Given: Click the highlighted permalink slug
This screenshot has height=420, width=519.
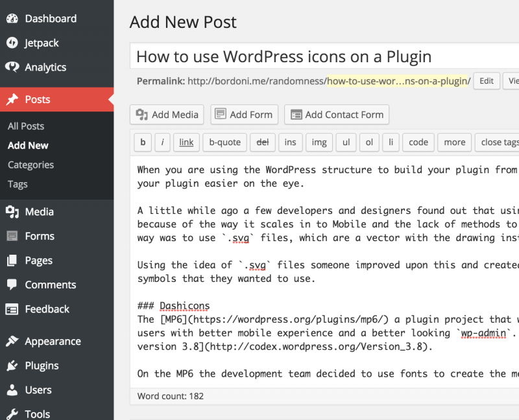Looking at the screenshot, I should 398,81.
